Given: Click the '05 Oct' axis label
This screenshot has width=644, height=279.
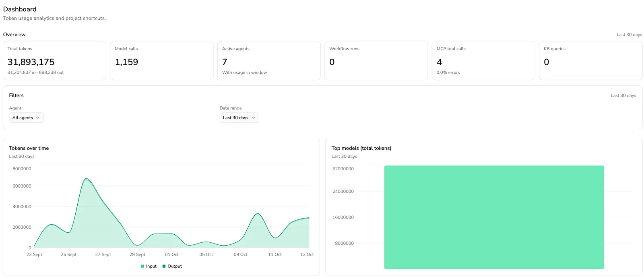Looking at the screenshot, I should coord(206,254).
